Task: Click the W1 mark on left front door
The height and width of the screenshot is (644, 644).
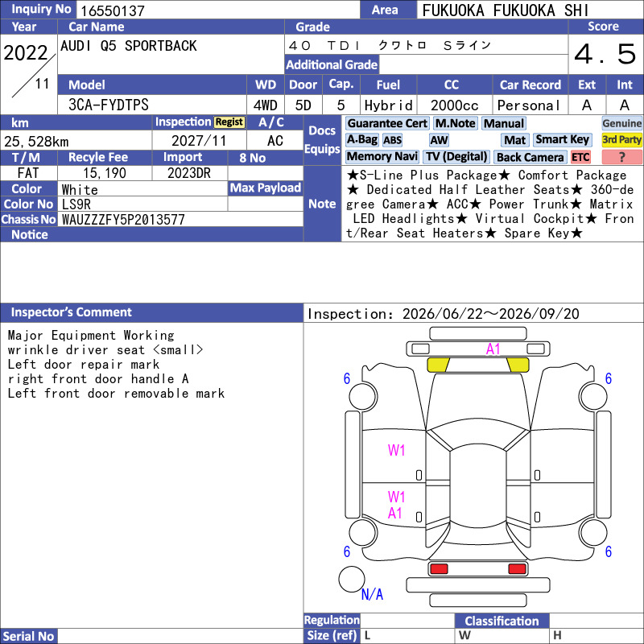Action: pyautogui.click(x=396, y=451)
